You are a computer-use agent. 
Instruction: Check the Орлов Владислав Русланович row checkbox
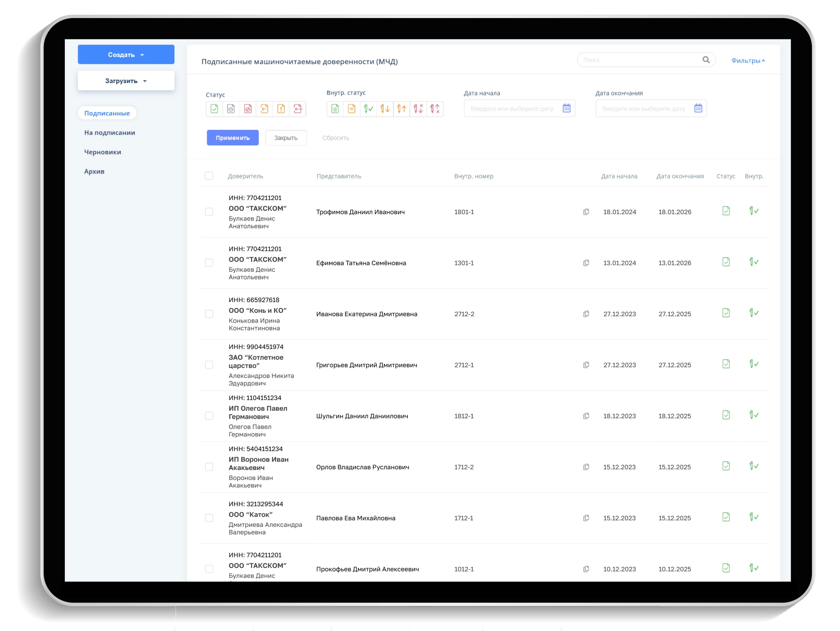(209, 467)
